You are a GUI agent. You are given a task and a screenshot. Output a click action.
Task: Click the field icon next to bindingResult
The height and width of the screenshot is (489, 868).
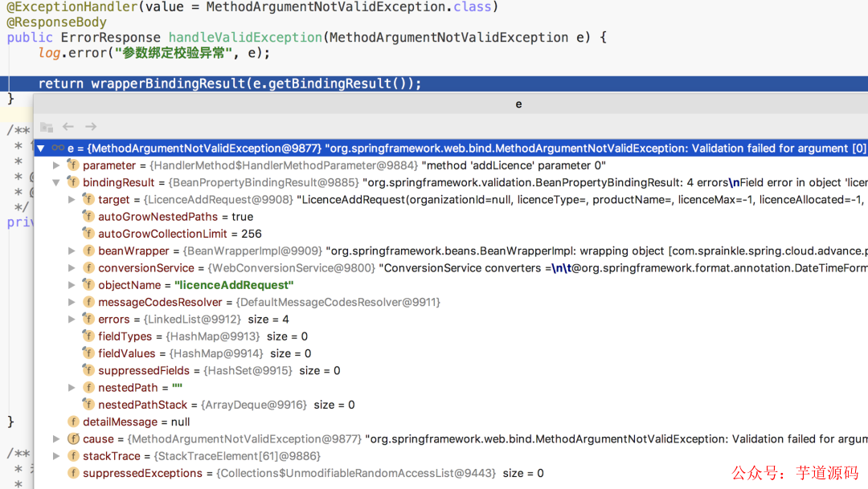click(73, 182)
